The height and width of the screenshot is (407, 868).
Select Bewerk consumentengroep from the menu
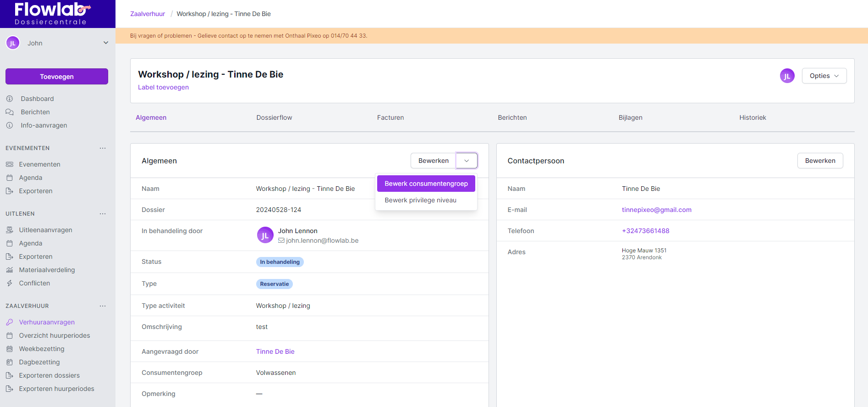click(426, 184)
